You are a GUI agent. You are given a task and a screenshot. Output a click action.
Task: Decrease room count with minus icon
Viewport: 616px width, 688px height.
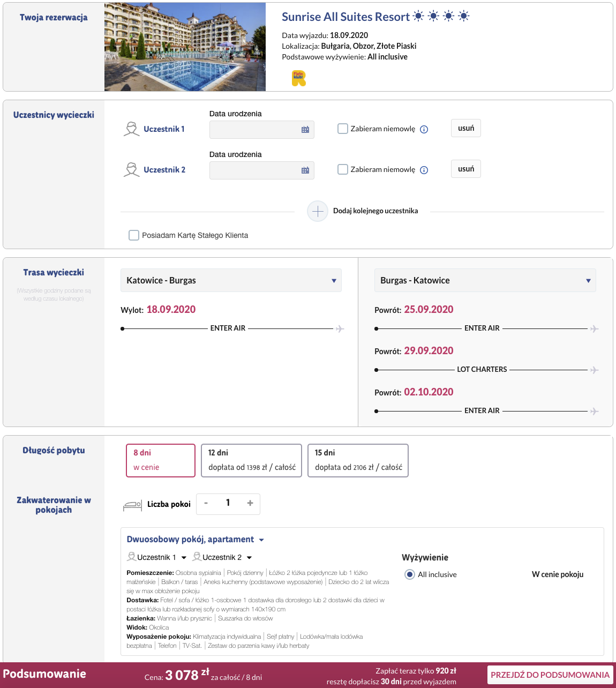[206, 503]
